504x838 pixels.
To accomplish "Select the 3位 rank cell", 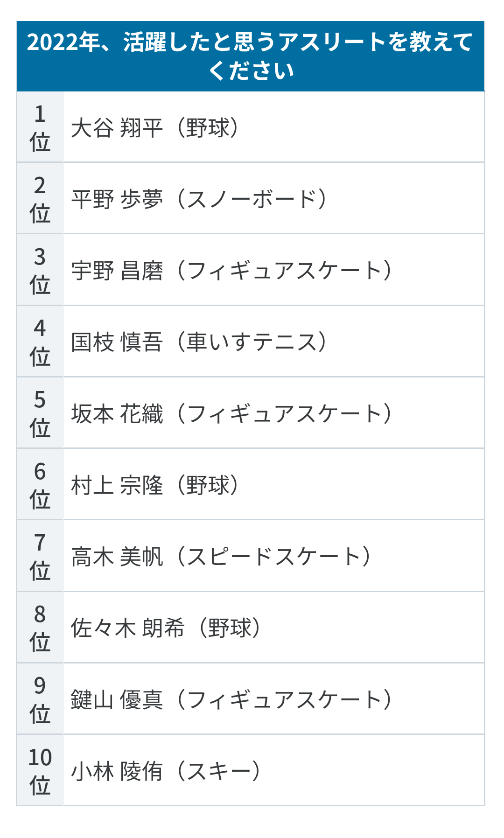I will coord(40,270).
